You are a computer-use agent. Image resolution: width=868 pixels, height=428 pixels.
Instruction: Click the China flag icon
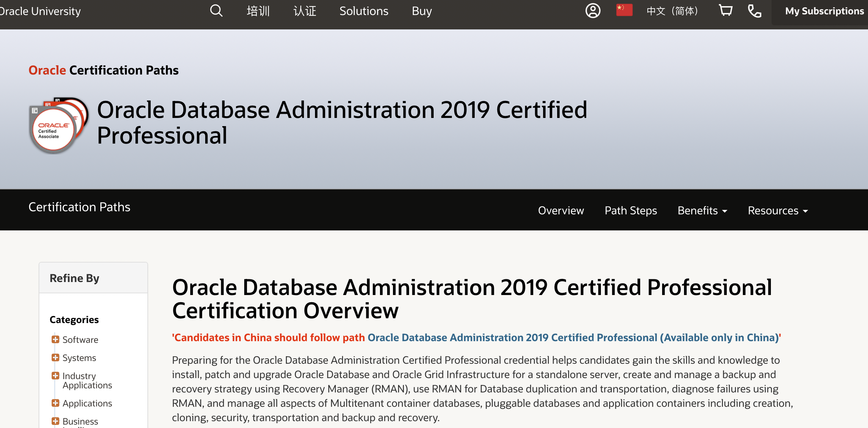click(624, 10)
